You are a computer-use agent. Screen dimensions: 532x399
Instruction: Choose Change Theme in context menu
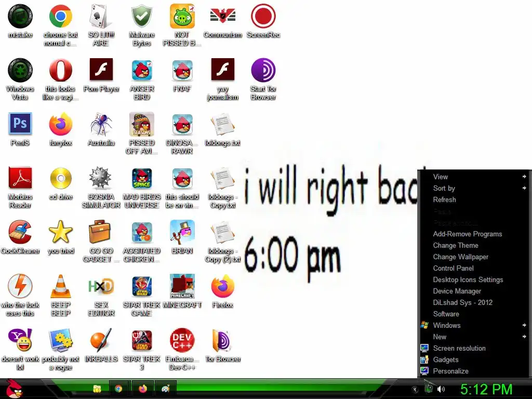pyautogui.click(x=474, y=246)
